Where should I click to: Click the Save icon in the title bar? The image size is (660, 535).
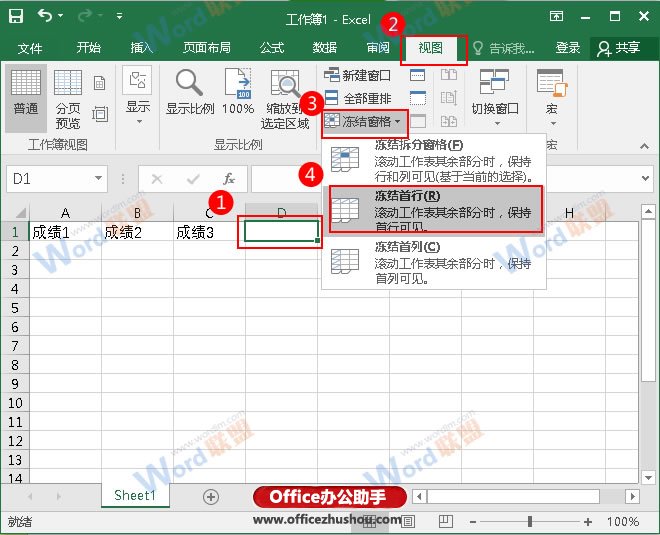pyautogui.click(x=16, y=16)
